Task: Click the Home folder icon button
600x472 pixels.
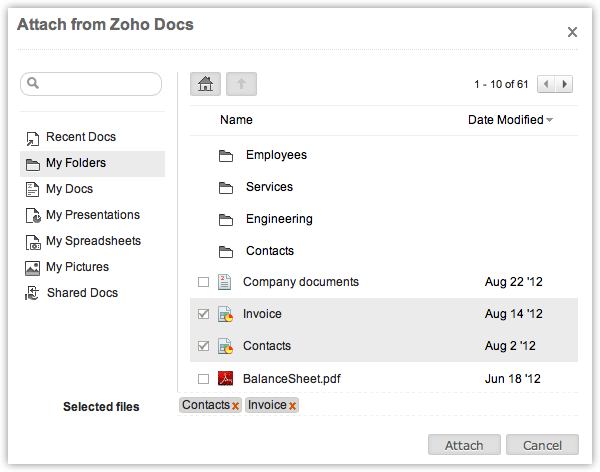Action: coord(205,84)
